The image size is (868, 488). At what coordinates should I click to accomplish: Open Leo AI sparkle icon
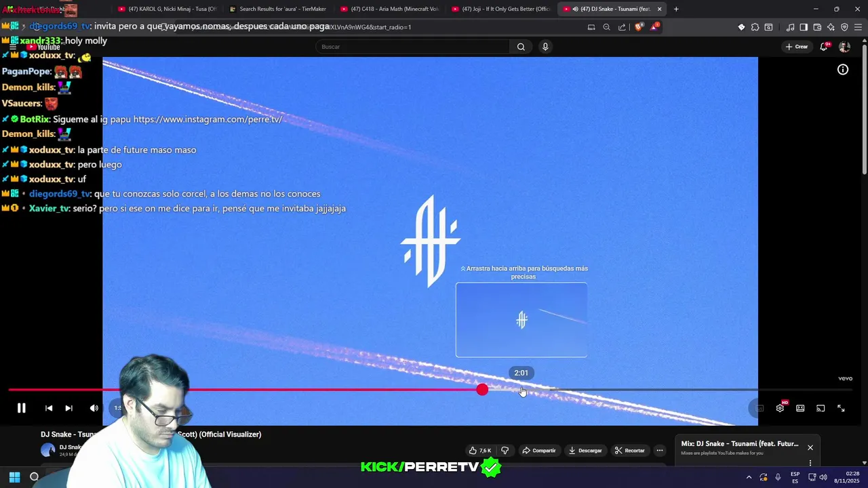click(x=831, y=27)
